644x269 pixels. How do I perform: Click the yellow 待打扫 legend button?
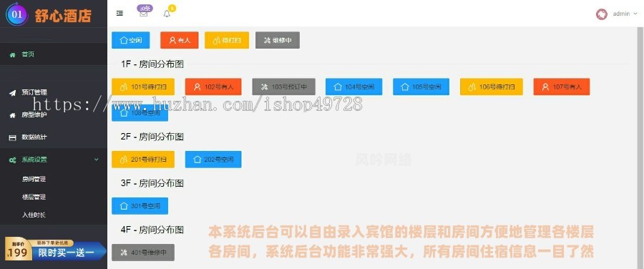click(x=227, y=40)
